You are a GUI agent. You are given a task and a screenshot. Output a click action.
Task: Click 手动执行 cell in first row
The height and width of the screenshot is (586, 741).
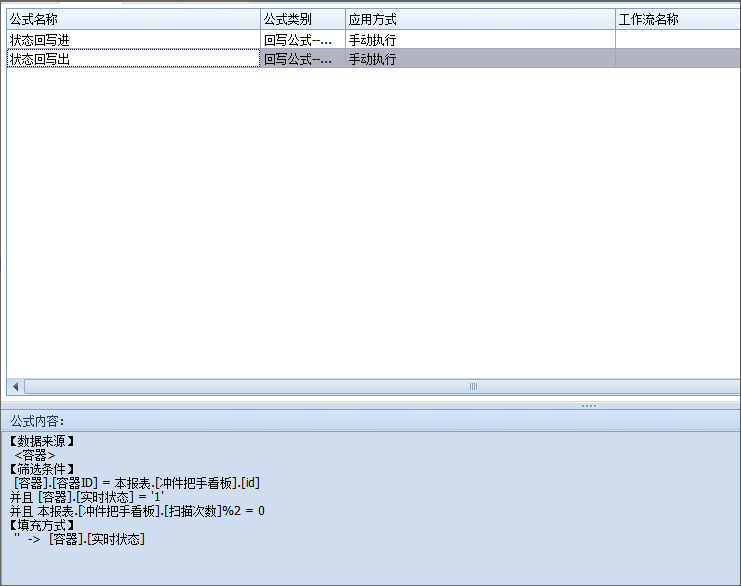[480, 40]
